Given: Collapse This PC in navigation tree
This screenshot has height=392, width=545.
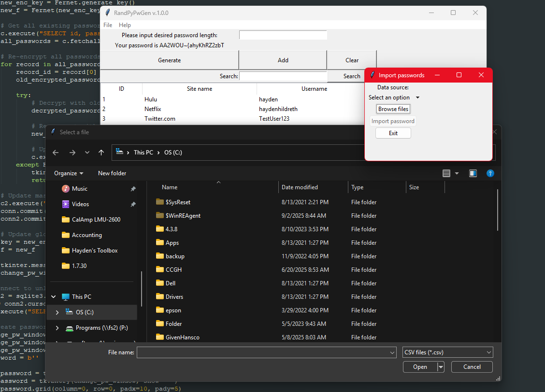Looking at the screenshot, I should [54, 297].
